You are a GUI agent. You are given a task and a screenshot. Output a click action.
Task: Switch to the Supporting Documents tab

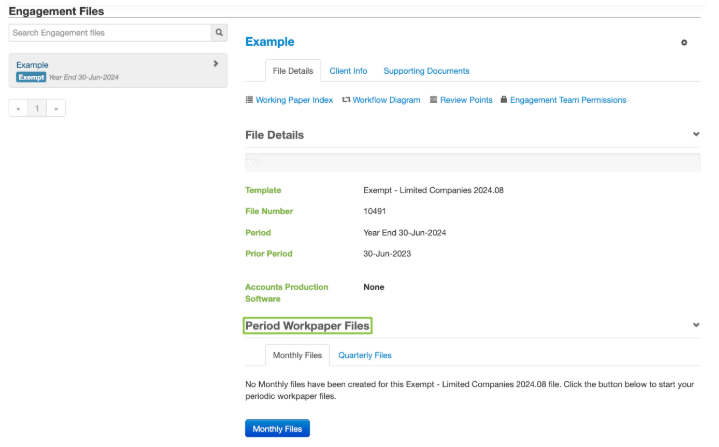pyautogui.click(x=426, y=71)
